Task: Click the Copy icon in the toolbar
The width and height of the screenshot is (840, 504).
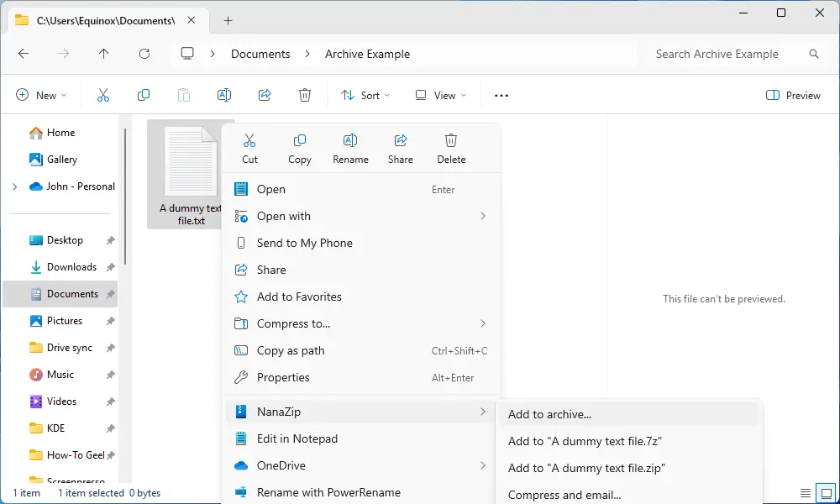Action: 143,95
